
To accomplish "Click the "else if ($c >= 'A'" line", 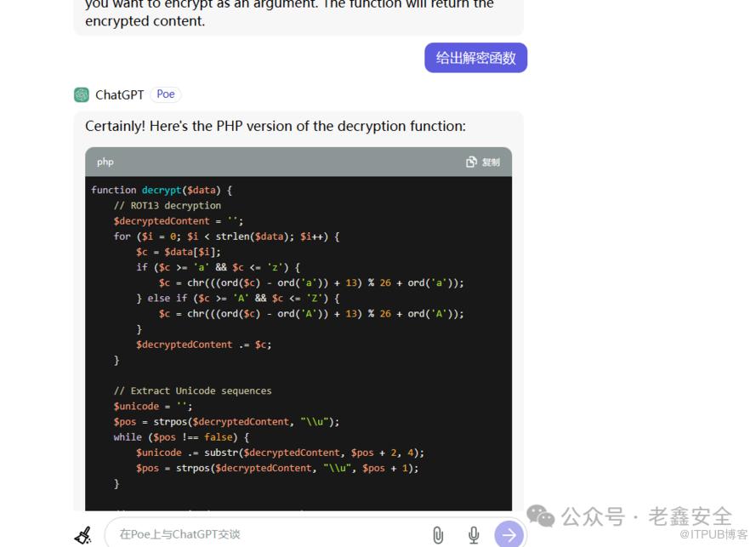I will click(238, 298).
